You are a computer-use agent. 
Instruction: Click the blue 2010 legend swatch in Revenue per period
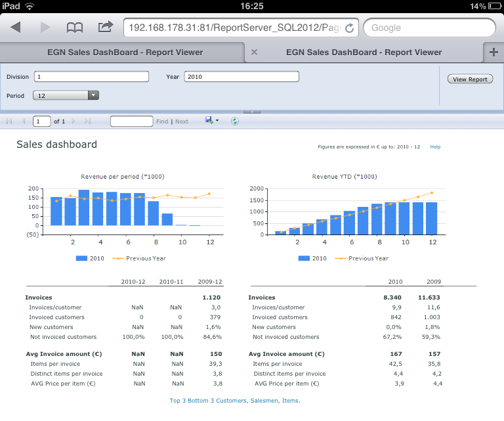click(81, 258)
